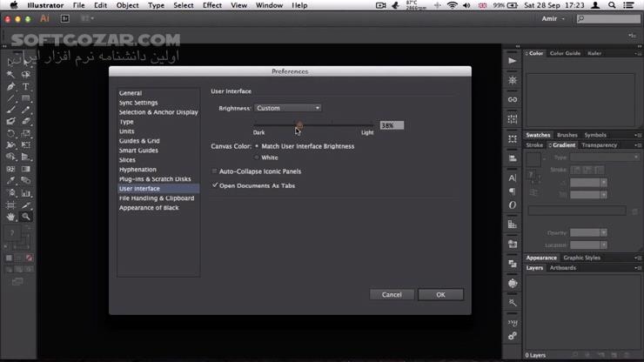Screen dimensions: 644x362
Task: Open the Color panel options menu
Action: coord(637,53)
